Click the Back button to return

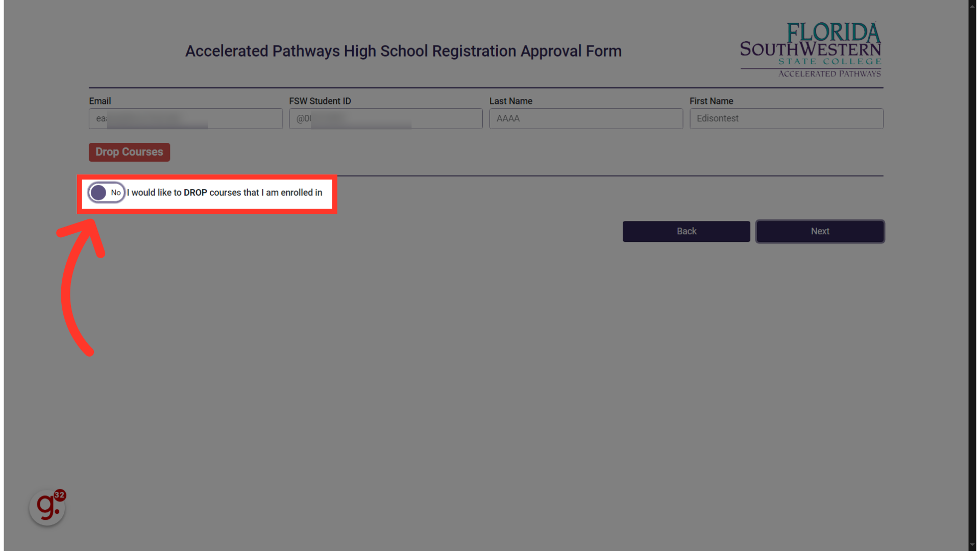tap(687, 231)
